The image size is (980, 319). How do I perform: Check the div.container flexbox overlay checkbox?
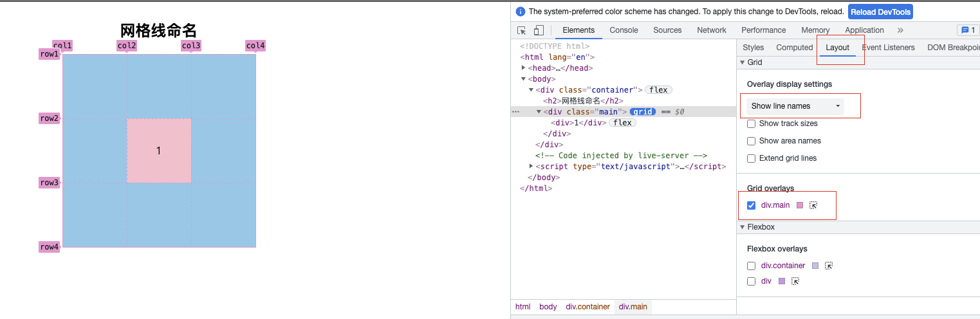click(751, 266)
